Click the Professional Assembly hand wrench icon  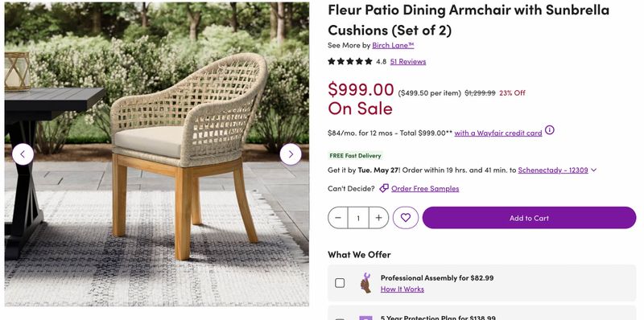(365, 283)
